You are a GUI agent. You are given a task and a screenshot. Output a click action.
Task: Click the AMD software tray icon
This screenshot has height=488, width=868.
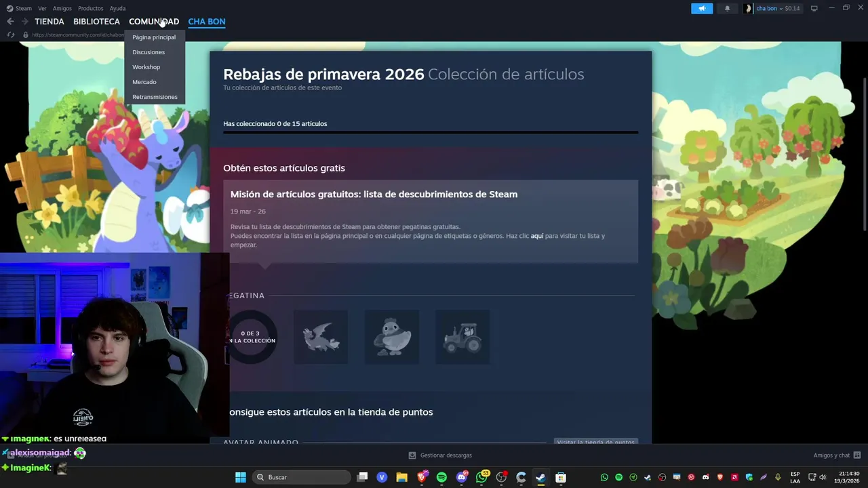734,477
